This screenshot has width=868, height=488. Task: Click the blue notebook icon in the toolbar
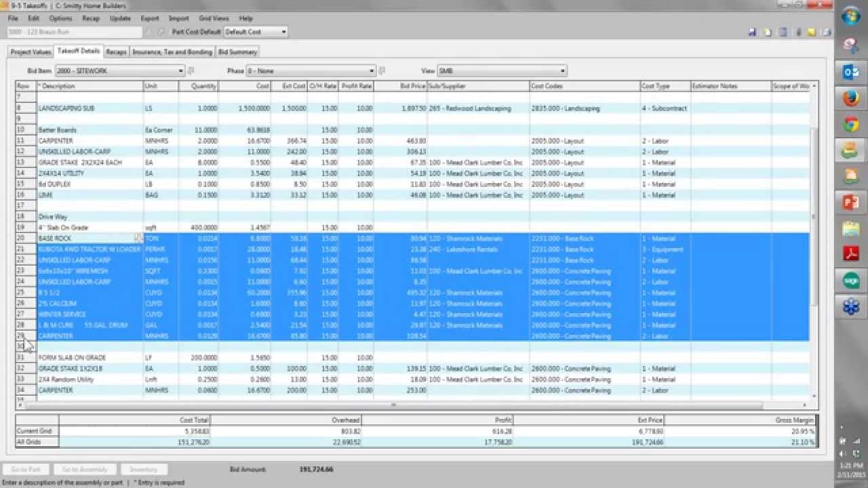click(783, 32)
